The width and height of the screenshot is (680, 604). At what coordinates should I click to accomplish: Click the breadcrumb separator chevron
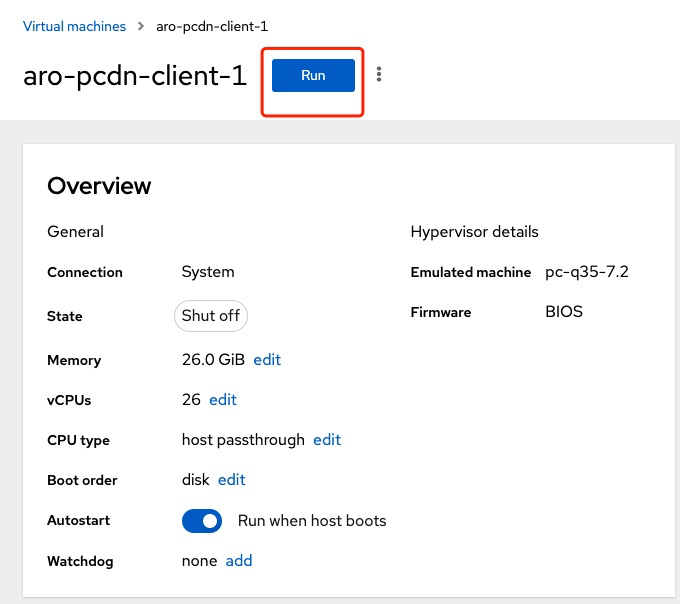[141, 26]
